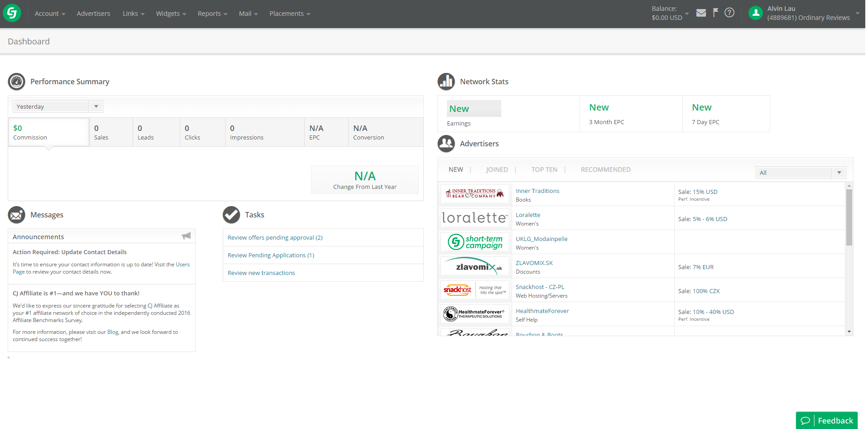868x429 pixels.
Task: Open the HealthmateForever advertiser link
Action: (x=542, y=311)
